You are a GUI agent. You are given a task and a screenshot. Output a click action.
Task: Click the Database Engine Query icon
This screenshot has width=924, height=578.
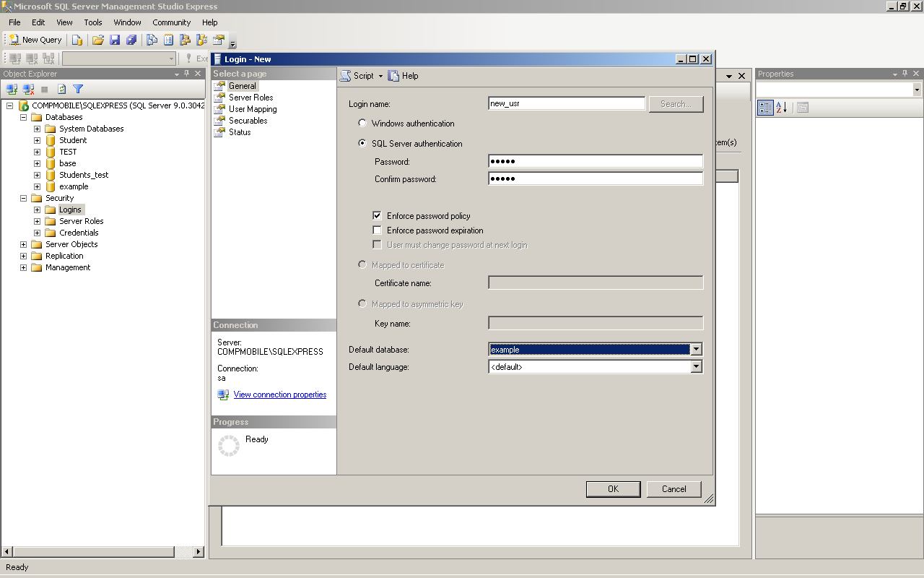[x=77, y=40]
